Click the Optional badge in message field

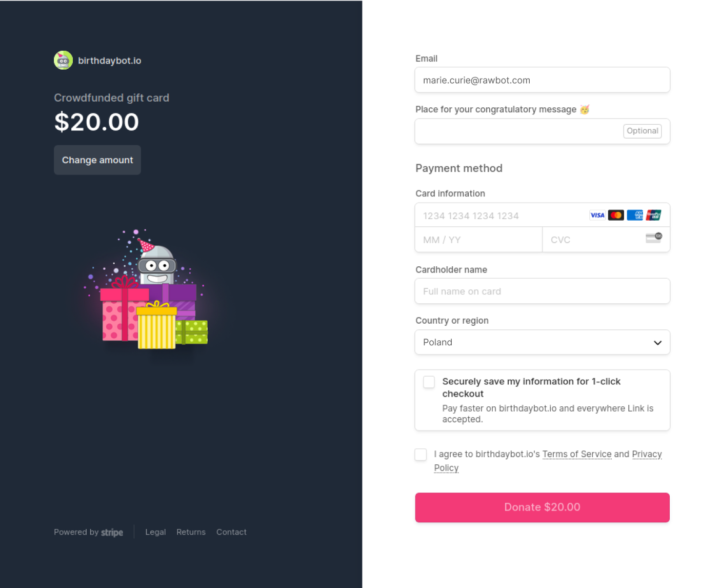[642, 131]
